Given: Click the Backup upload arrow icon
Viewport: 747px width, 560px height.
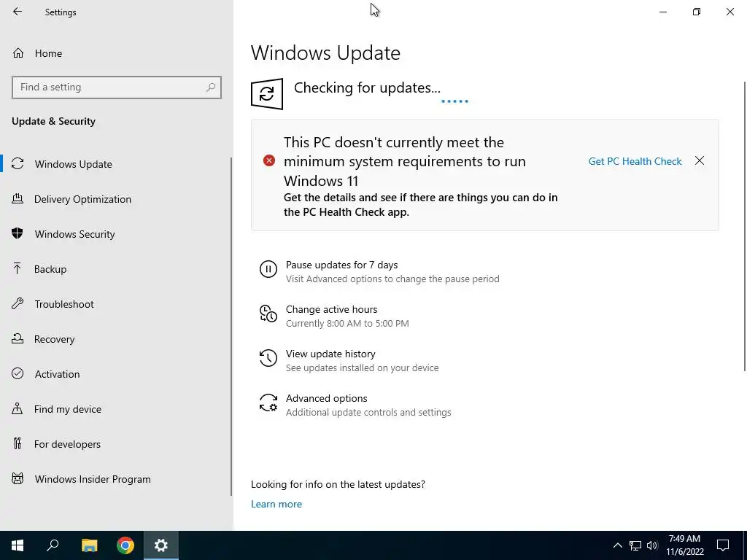Looking at the screenshot, I should [18, 269].
